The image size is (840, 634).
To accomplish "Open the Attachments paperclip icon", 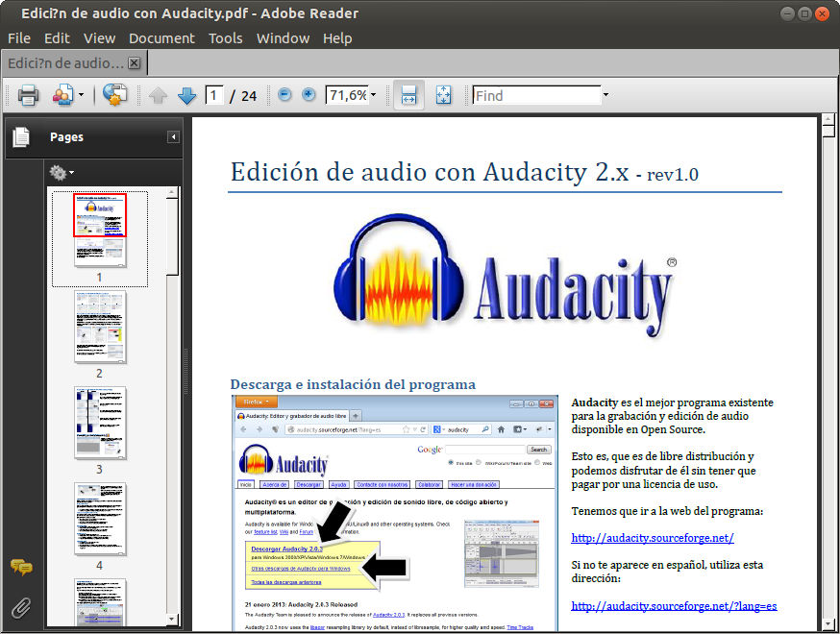I will pos(21,608).
